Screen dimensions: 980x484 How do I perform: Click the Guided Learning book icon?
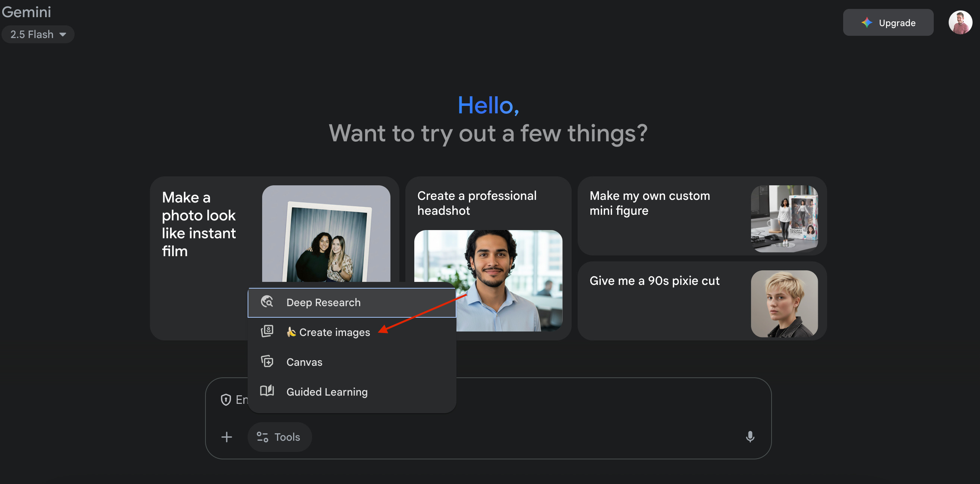click(x=267, y=391)
